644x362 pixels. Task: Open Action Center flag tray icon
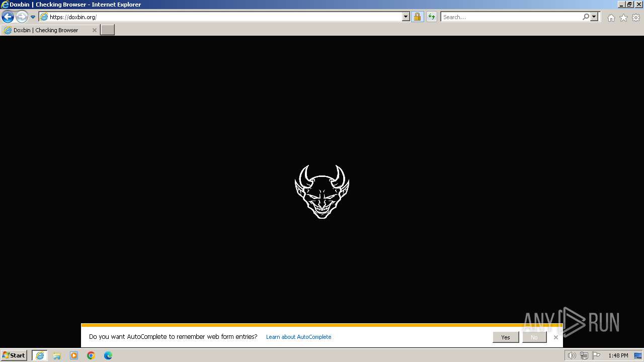[596, 355]
